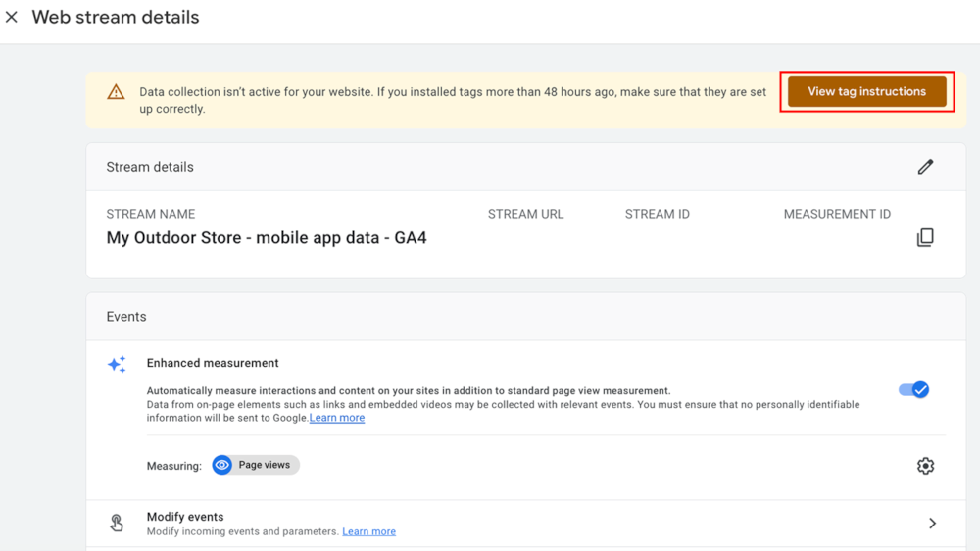Click the Stream details section heading
This screenshot has height=551, width=980.
click(x=150, y=167)
